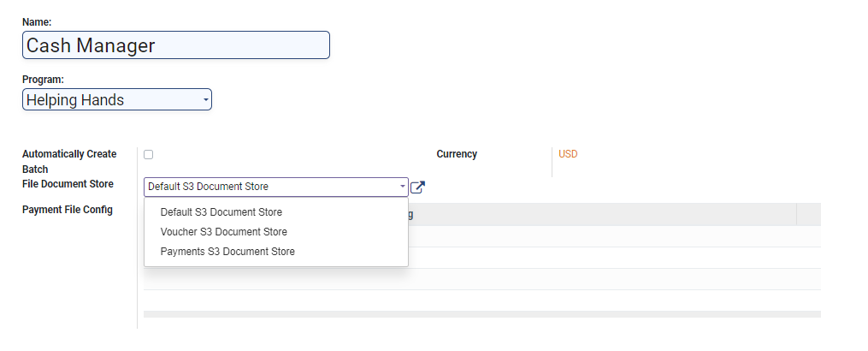Click the File Document Store dropdown arrow
Screen dimensions: 868x351
[x=402, y=187]
